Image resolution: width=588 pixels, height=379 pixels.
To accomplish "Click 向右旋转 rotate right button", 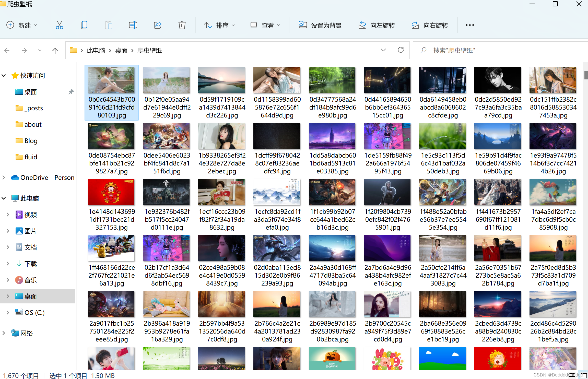I will click(430, 25).
